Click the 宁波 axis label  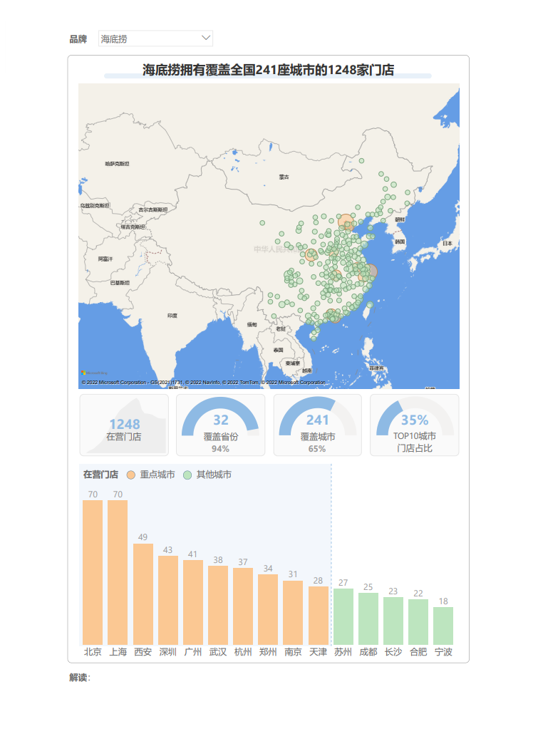443,652
